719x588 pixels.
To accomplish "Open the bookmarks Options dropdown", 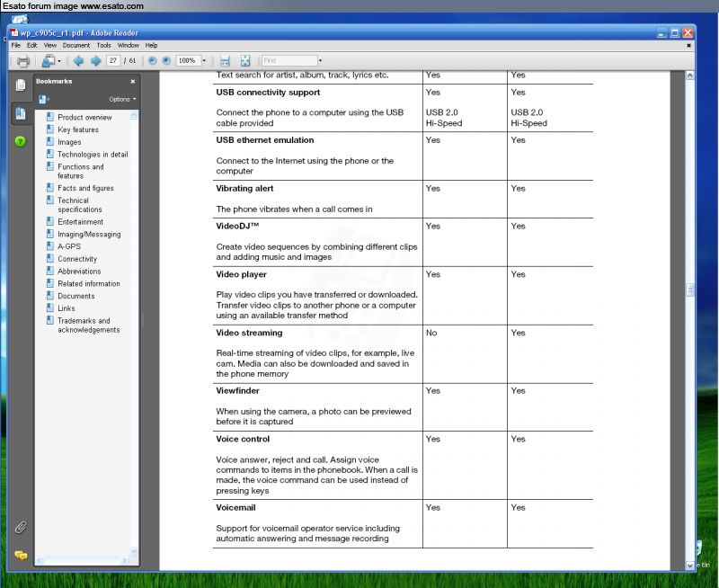I will coord(122,99).
